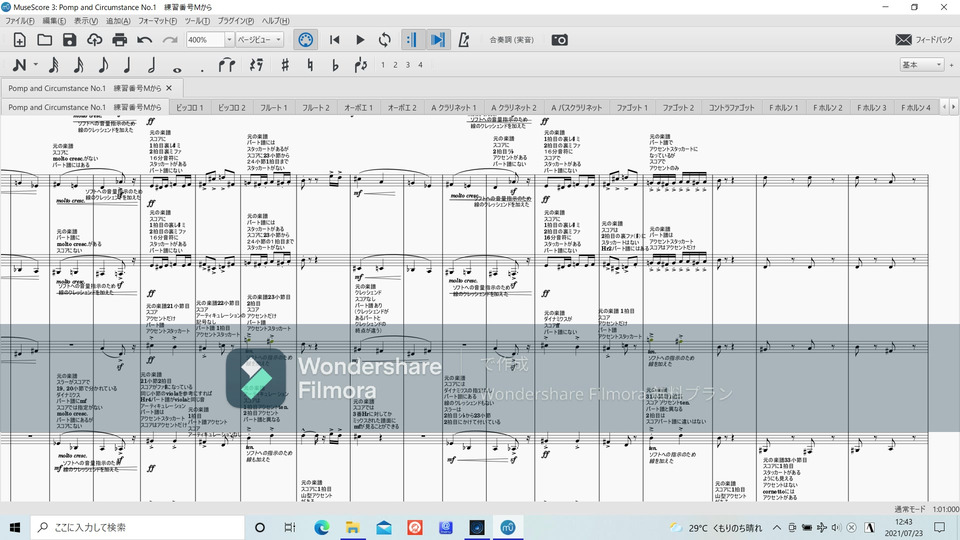Select voice 1
Image resolution: width=960 pixels, height=540 pixels.
pos(383,65)
